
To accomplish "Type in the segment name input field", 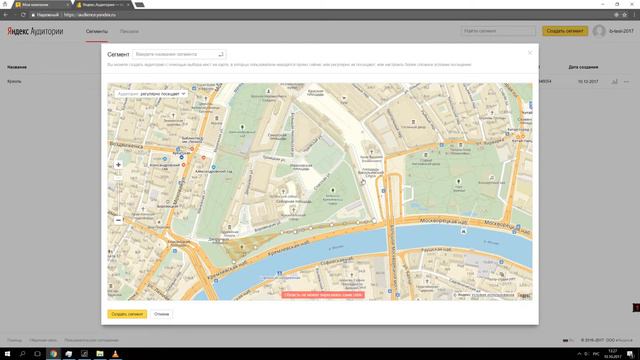I will tap(179, 54).
